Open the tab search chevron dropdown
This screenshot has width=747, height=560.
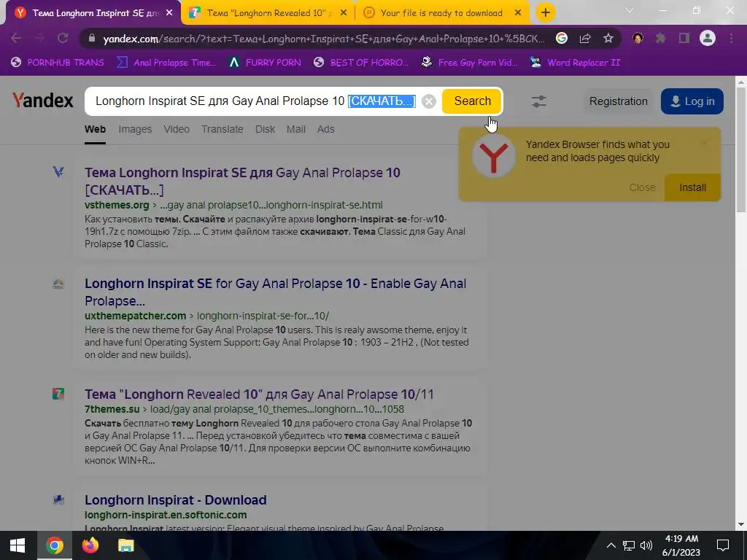[630, 10]
